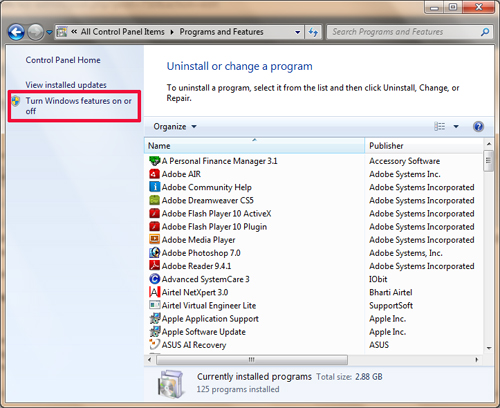Click Advanced SystemCare 3 name text
Image resolution: width=500 pixels, height=408 pixels.
[206, 279]
